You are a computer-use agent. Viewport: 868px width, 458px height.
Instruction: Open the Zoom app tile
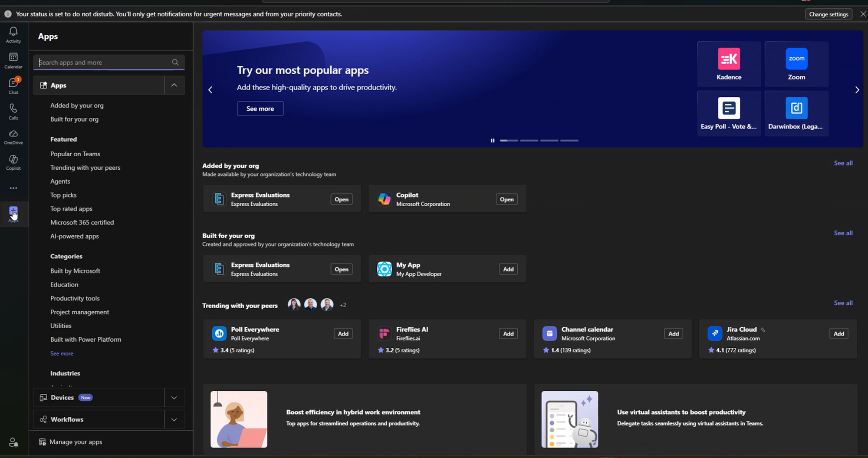pos(796,64)
